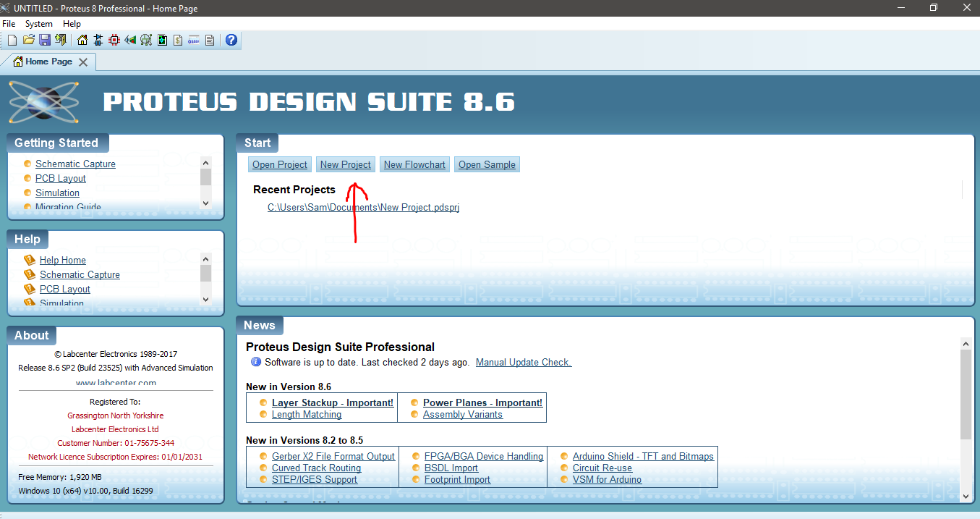Open the Help Home link
This screenshot has height=519, width=980.
click(63, 260)
